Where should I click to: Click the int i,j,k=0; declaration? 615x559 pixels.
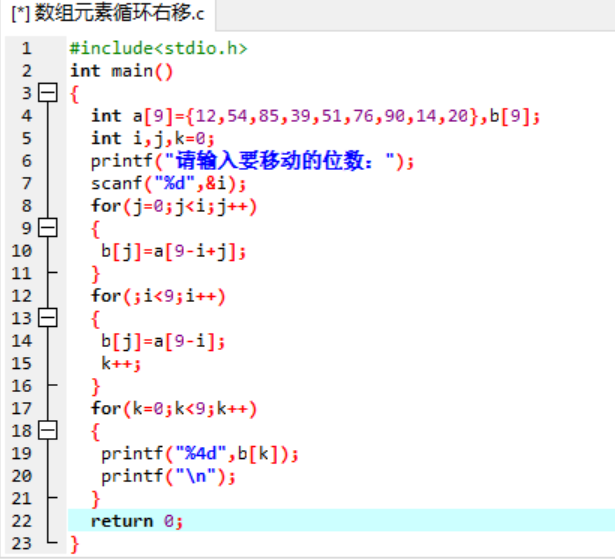pyautogui.click(x=153, y=139)
